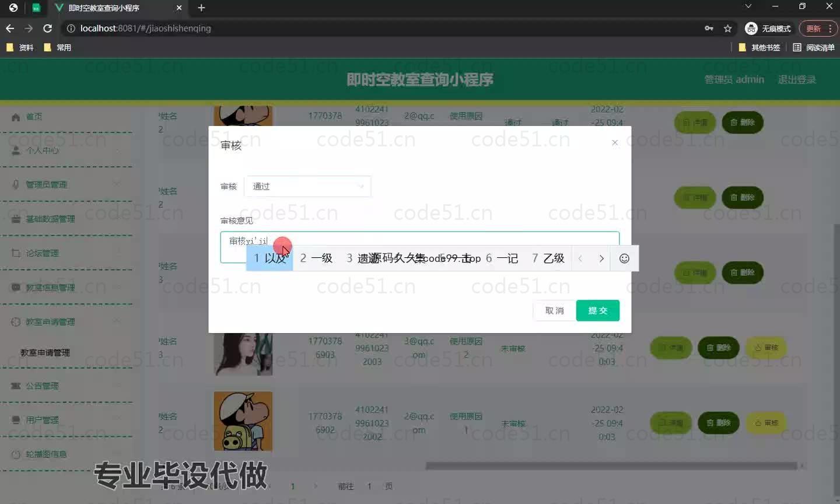Submit the review with 提交 button

tap(598, 310)
